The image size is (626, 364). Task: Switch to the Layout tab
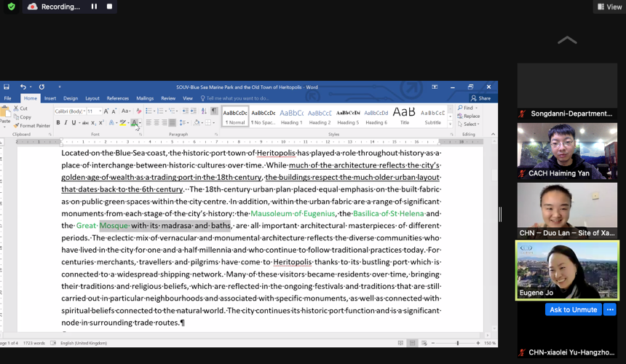pos(92,98)
